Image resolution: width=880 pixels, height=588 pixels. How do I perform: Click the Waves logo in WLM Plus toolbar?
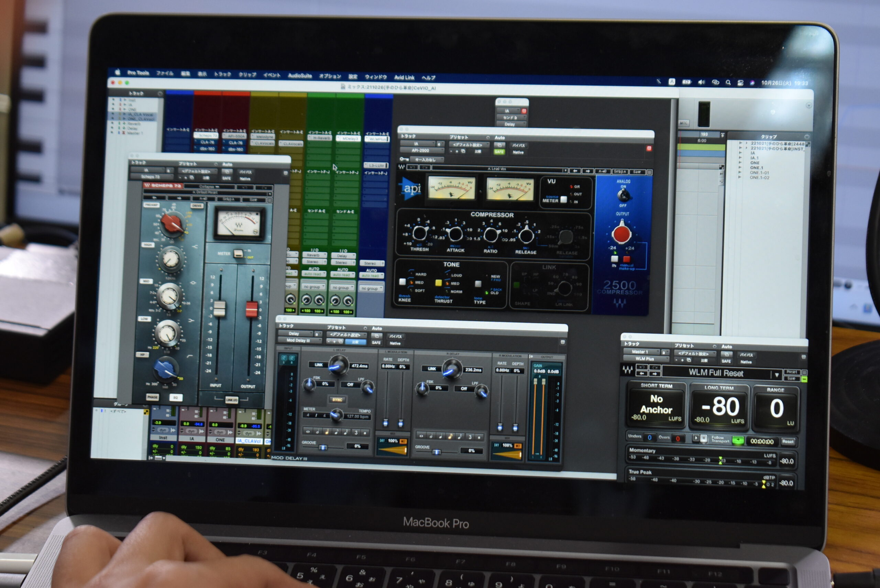click(x=628, y=370)
